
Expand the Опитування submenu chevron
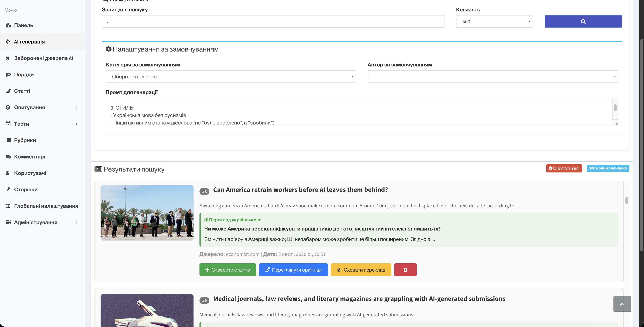pyautogui.click(x=77, y=108)
